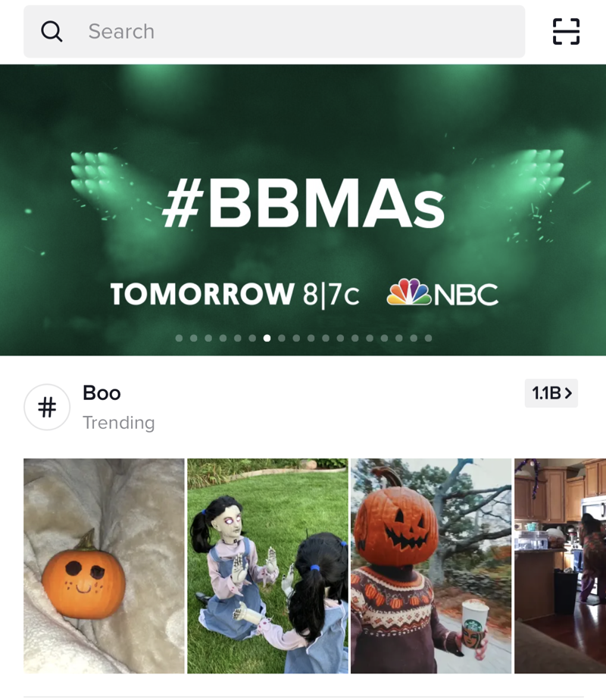Open the Boo hashtag title
The height and width of the screenshot is (700, 606).
[x=102, y=393]
